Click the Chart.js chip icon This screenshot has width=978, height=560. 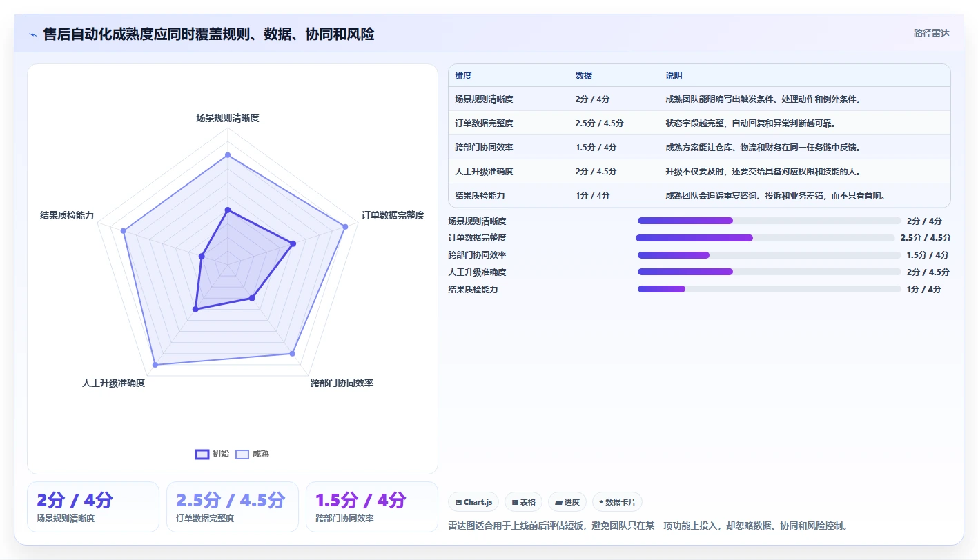(458, 502)
